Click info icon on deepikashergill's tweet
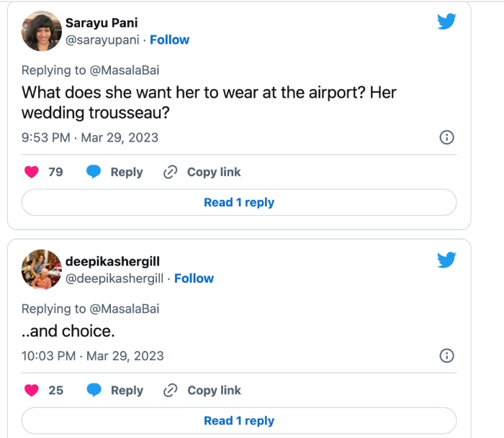Screen dimensions: 504x438 [446, 355]
